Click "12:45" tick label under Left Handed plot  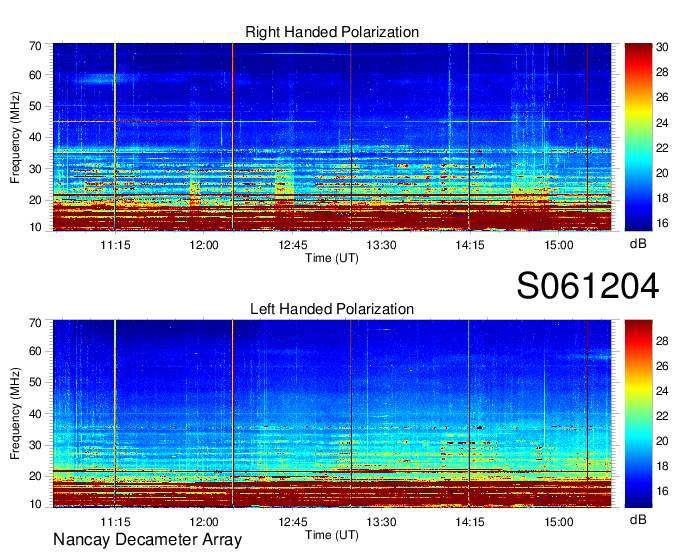pos(293,522)
